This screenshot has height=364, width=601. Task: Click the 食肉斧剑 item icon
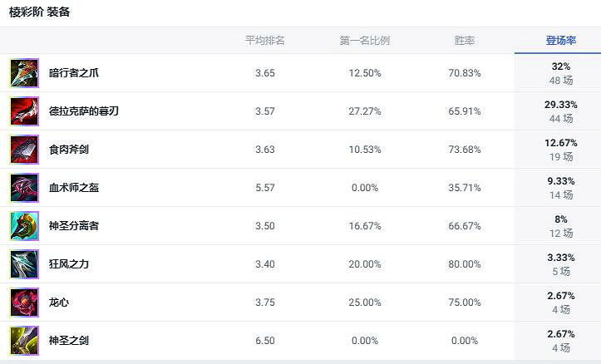[x=24, y=150]
